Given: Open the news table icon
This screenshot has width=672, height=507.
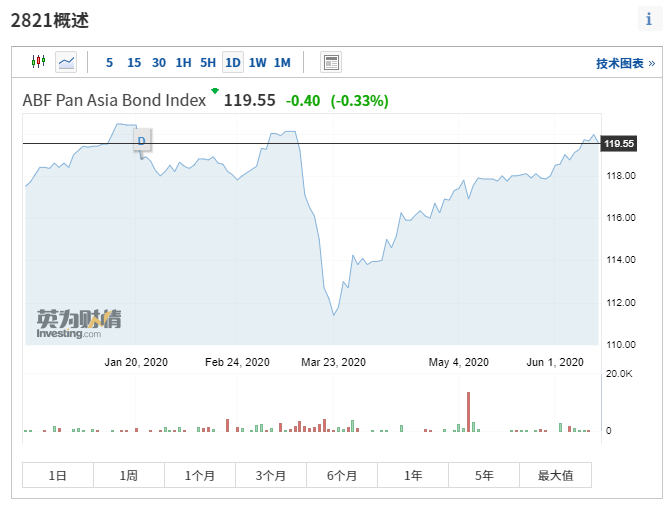Looking at the screenshot, I should 331,62.
